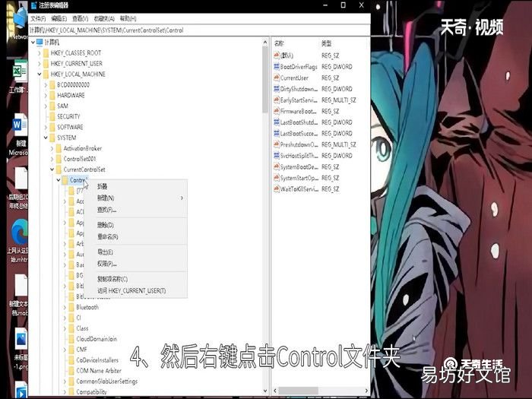
Task: Select the PreshutdownO value row
Action: pyautogui.click(x=315, y=144)
